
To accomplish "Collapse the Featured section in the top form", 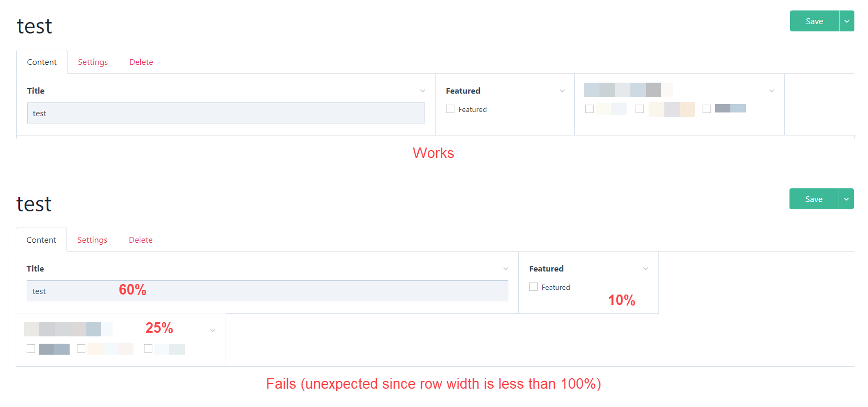I will tap(562, 91).
